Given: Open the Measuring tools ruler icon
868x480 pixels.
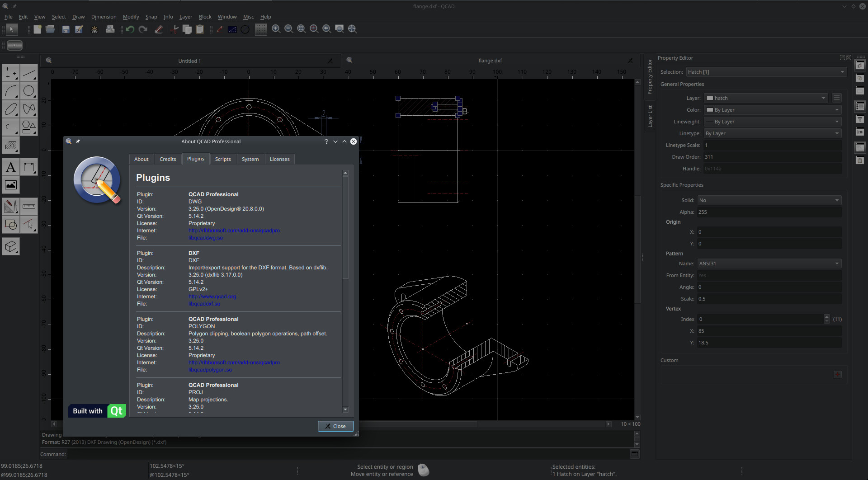Looking at the screenshot, I should coord(28,207).
